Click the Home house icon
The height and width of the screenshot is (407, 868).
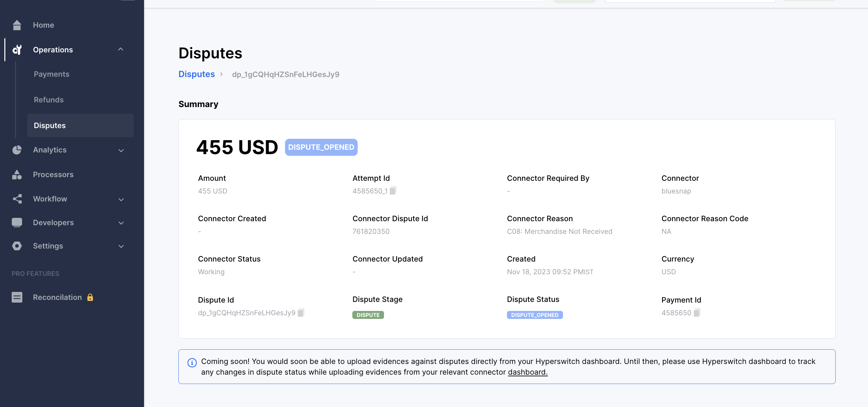tap(17, 25)
